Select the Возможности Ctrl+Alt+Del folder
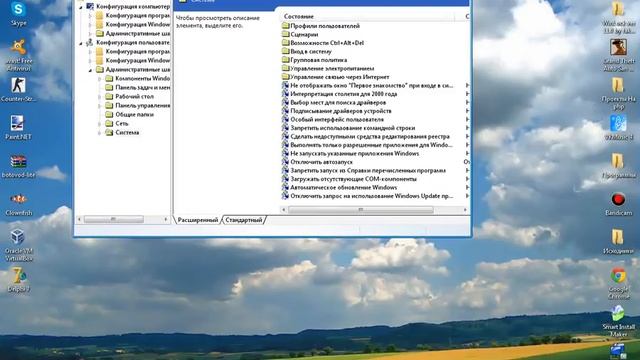The width and height of the screenshot is (640, 360). (323, 43)
